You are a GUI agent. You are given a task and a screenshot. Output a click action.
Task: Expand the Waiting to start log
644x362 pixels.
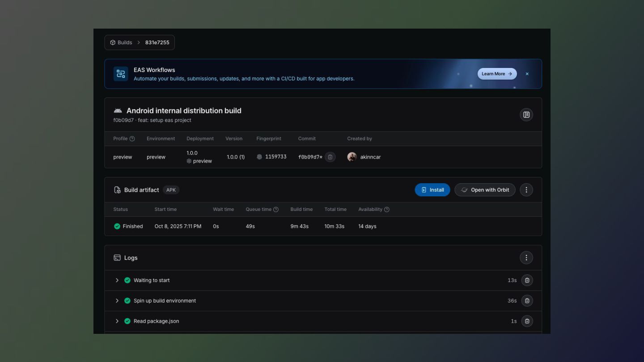pyautogui.click(x=117, y=281)
